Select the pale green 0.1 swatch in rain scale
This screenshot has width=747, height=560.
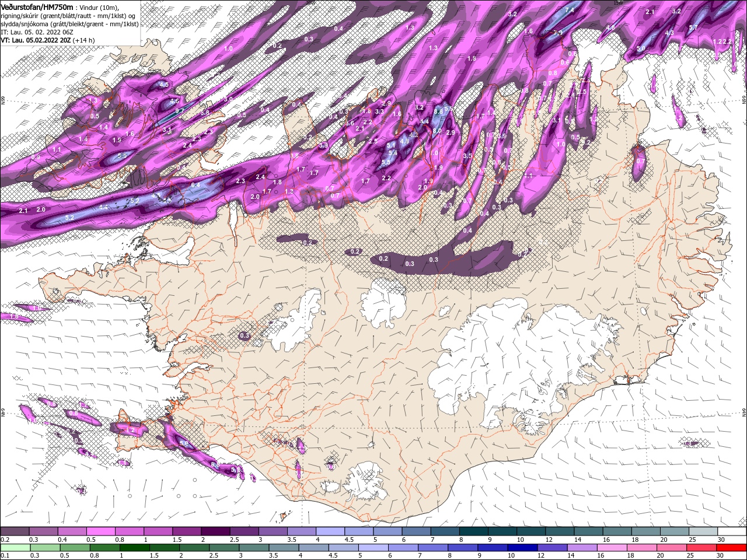click(15, 548)
